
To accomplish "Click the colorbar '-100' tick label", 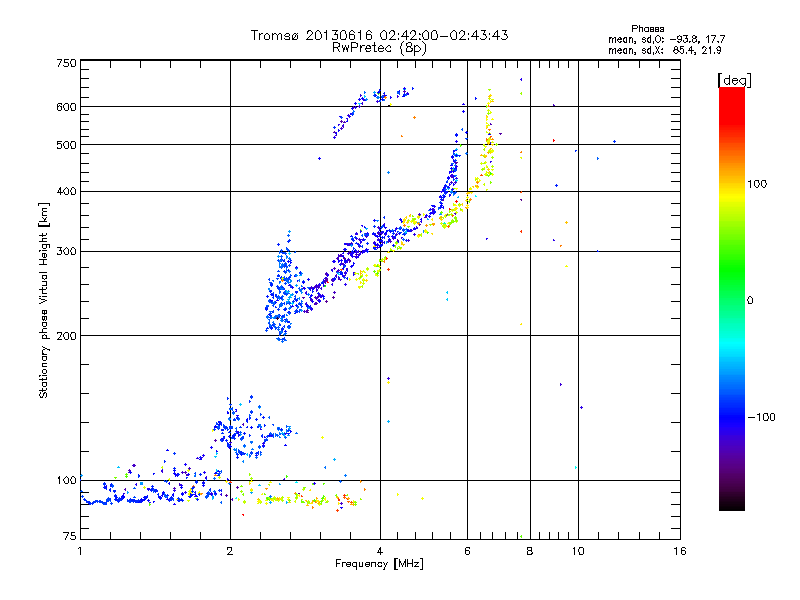I will click(761, 417).
